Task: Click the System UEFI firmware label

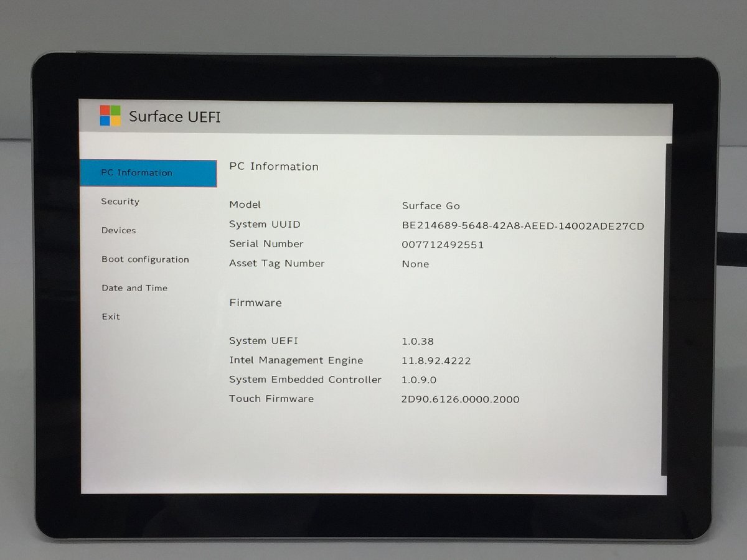Action: 263,341
